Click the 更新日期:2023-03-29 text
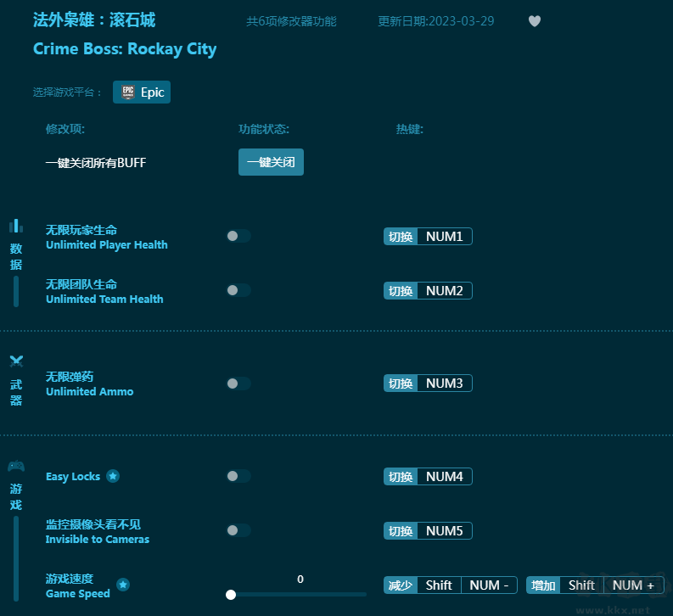This screenshot has width=673, height=616. [x=436, y=21]
